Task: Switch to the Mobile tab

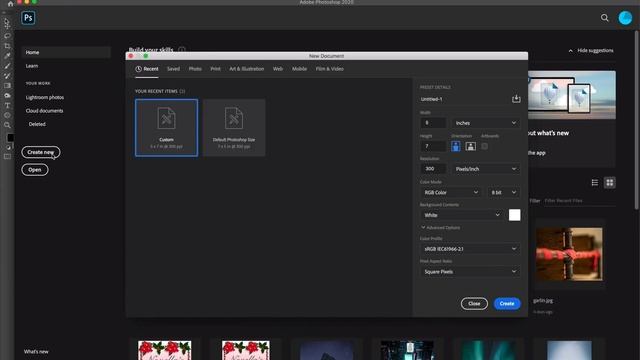Action: (x=299, y=69)
